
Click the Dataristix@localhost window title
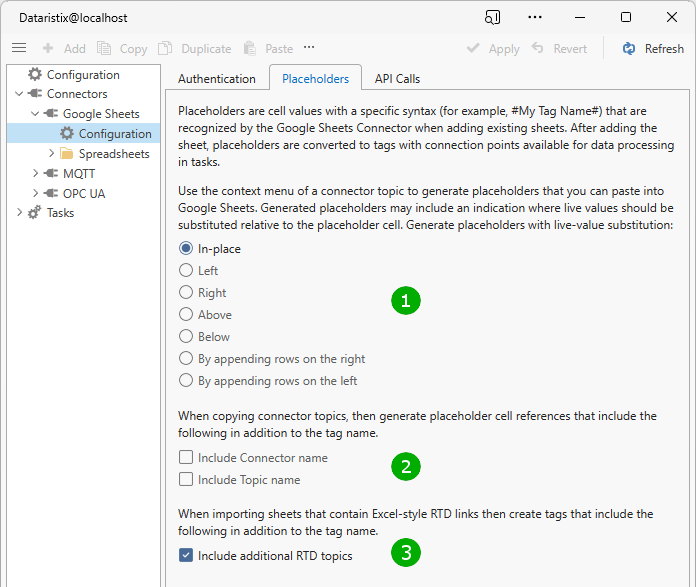73,18
